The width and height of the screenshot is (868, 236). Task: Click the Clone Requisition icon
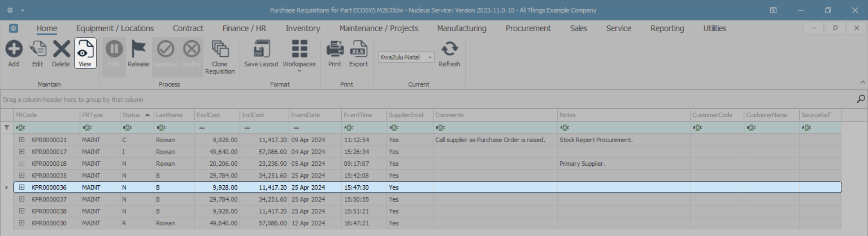coord(220,49)
